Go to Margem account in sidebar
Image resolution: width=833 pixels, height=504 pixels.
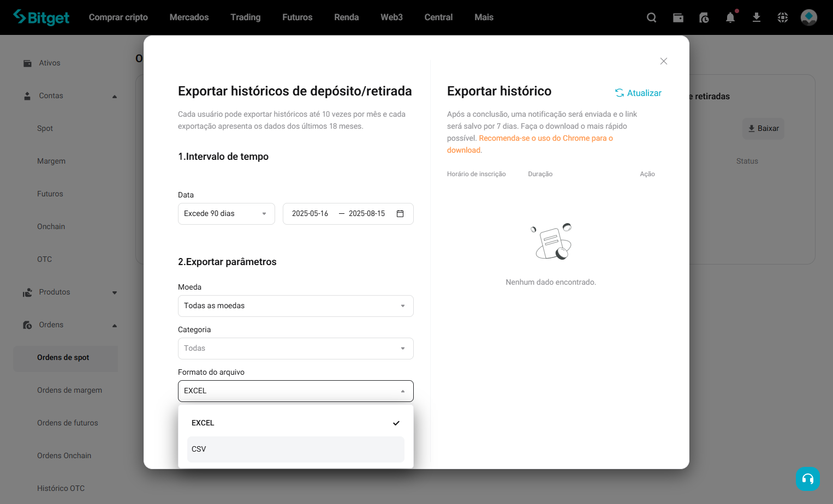click(51, 161)
